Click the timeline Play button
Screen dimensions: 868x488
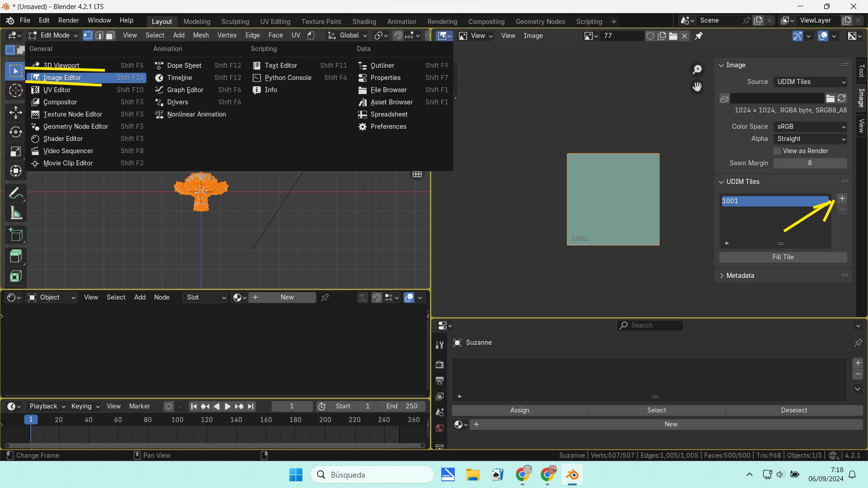point(227,406)
